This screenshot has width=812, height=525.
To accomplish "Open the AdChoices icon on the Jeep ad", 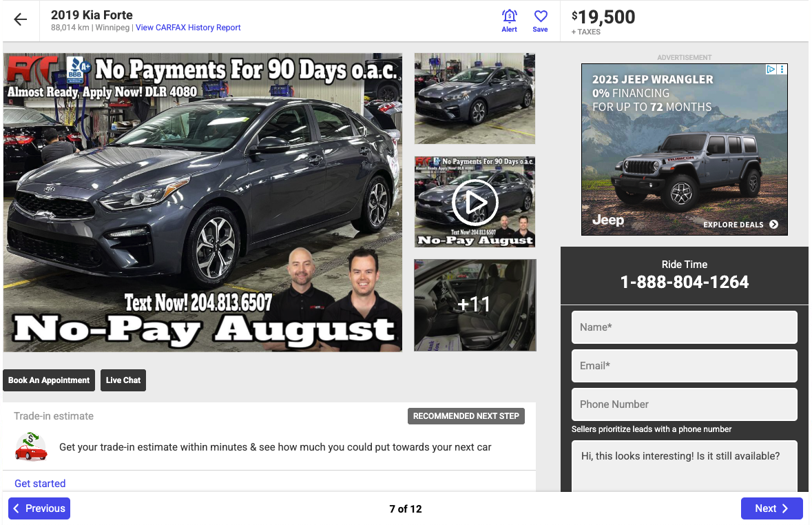I will coord(771,69).
